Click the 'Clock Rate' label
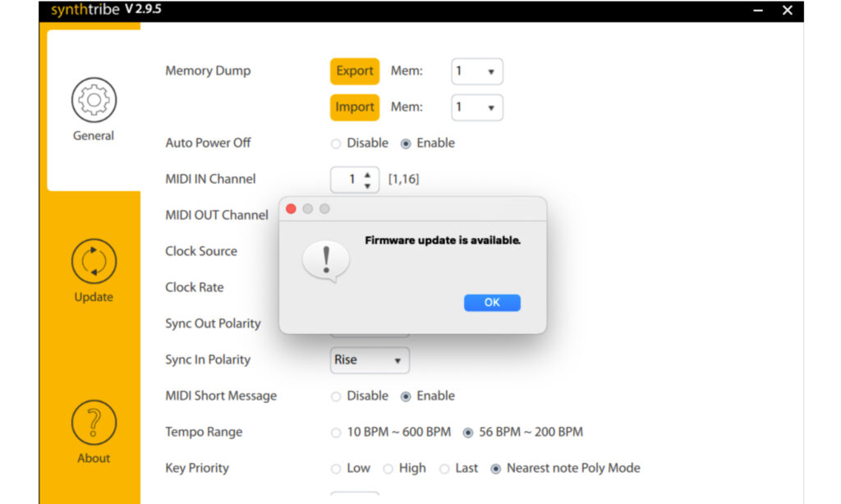 [194, 287]
